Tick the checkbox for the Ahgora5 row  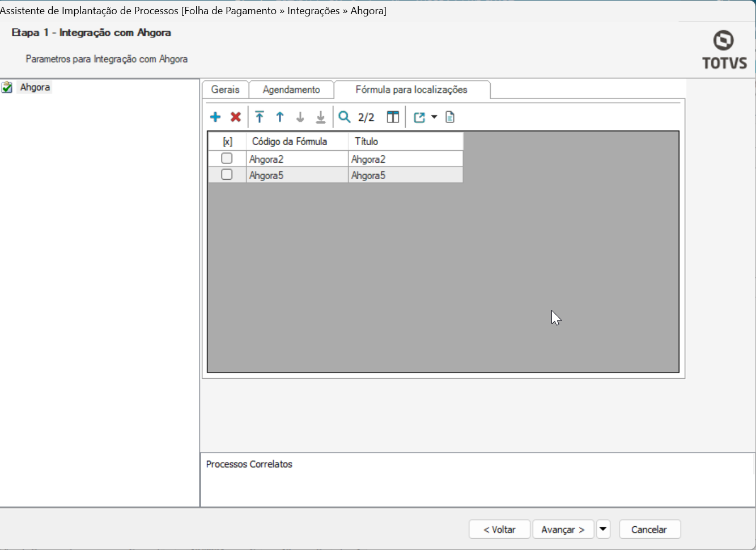(x=227, y=174)
